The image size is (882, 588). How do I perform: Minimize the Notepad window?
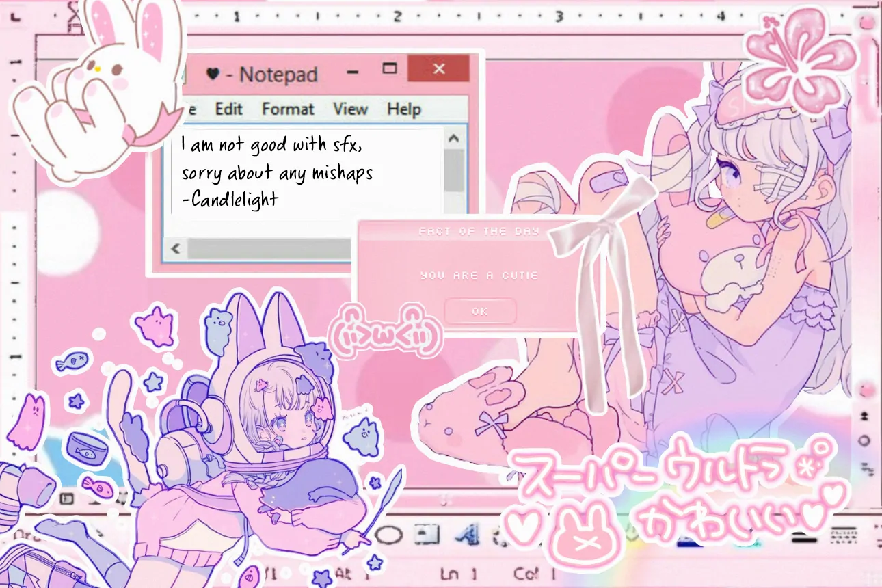point(353,70)
